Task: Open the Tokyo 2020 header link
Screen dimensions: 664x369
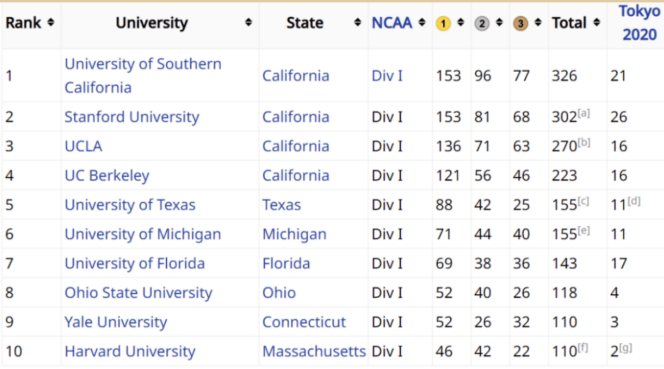Action: click(639, 23)
